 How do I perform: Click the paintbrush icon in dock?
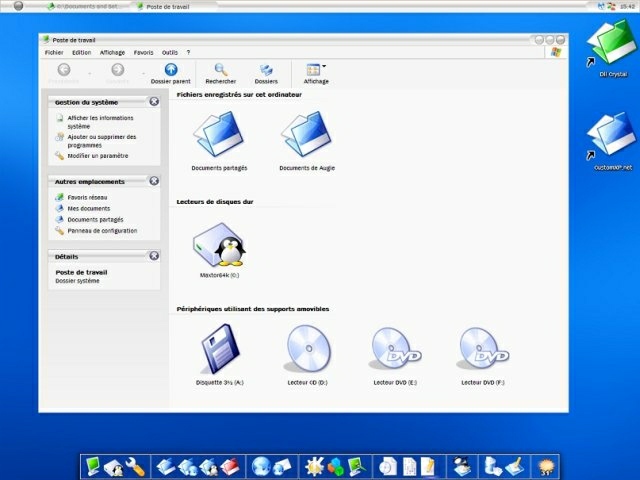coord(514,467)
